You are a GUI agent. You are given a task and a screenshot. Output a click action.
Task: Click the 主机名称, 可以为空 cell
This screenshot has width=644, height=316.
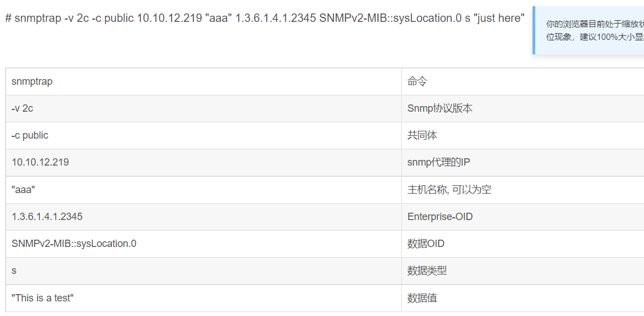click(x=523, y=190)
